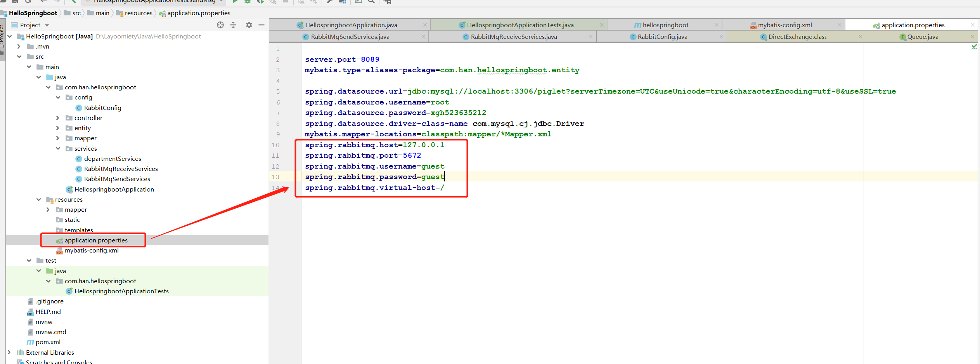Collapse the services package

58,149
